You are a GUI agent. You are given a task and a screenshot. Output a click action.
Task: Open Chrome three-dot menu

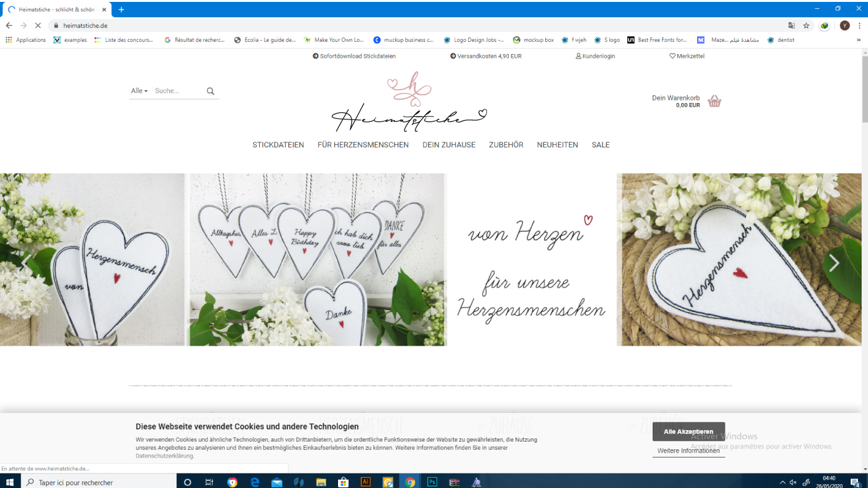tap(859, 25)
